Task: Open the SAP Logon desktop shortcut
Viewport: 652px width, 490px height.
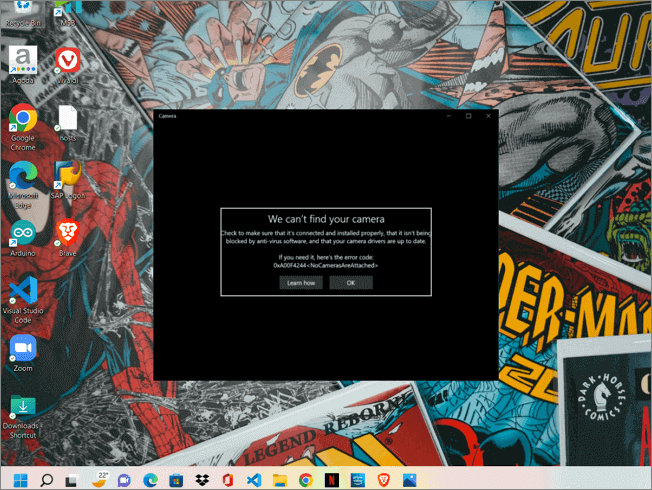Action: (67, 180)
